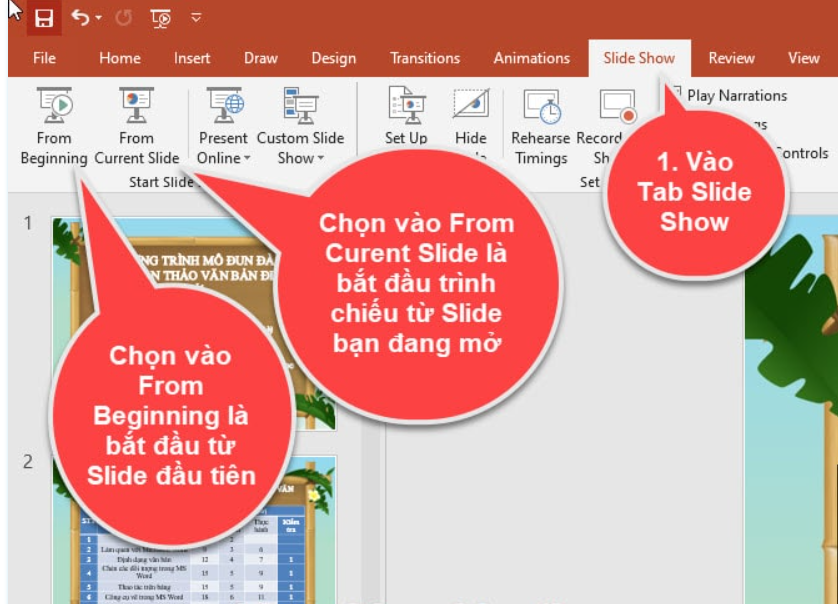The width and height of the screenshot is (838, 604).
Task: Open the File menu
Action: click(43, 59)
